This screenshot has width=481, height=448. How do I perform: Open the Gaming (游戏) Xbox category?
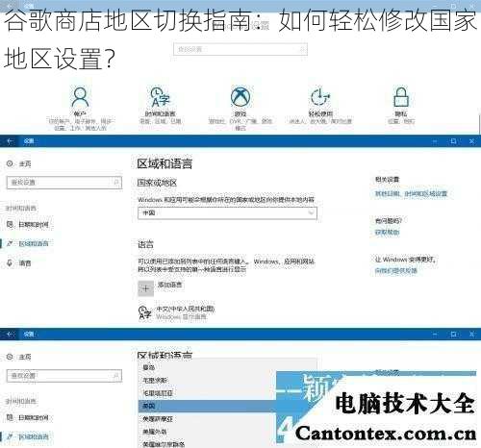pyautogui.click(x=240, y=109)
